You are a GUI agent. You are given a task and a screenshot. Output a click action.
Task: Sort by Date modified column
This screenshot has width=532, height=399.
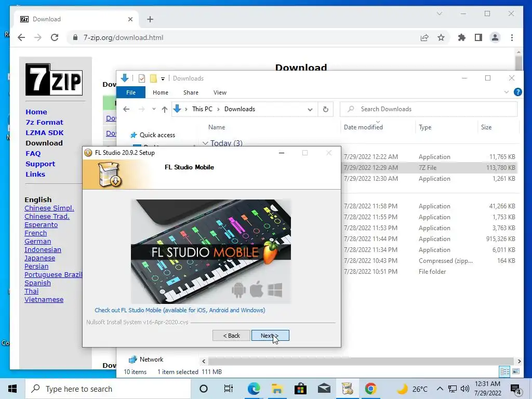(363, 127)
